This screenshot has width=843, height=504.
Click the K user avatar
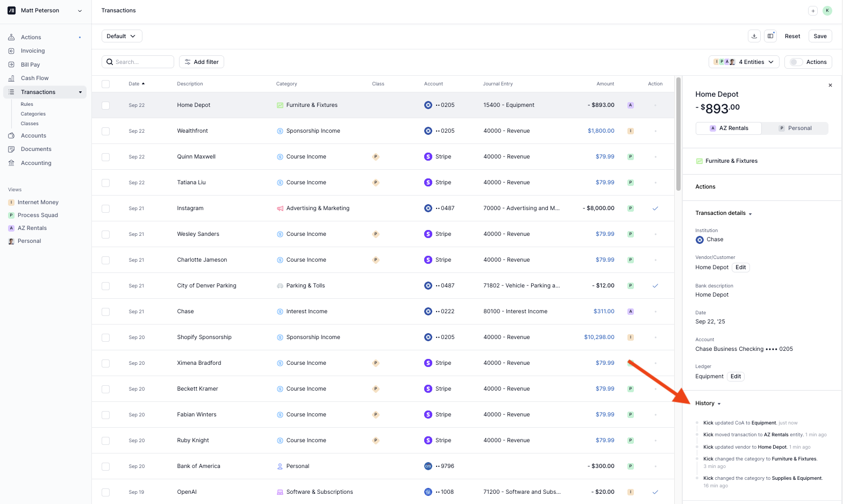(827, 11)
